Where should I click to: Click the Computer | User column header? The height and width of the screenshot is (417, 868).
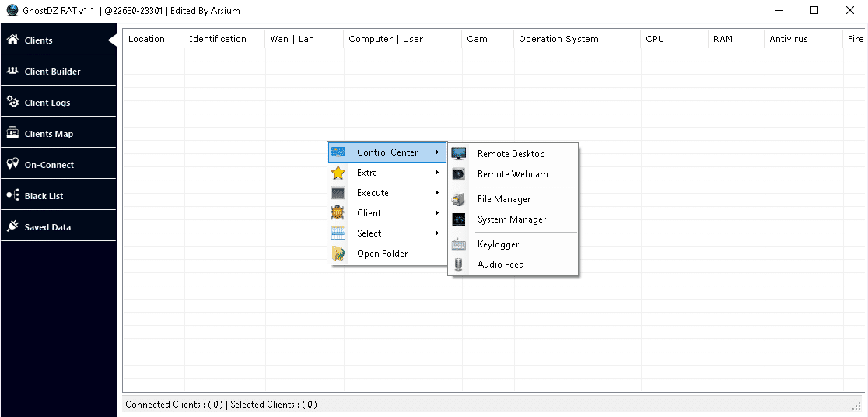[x=402, y=39]
